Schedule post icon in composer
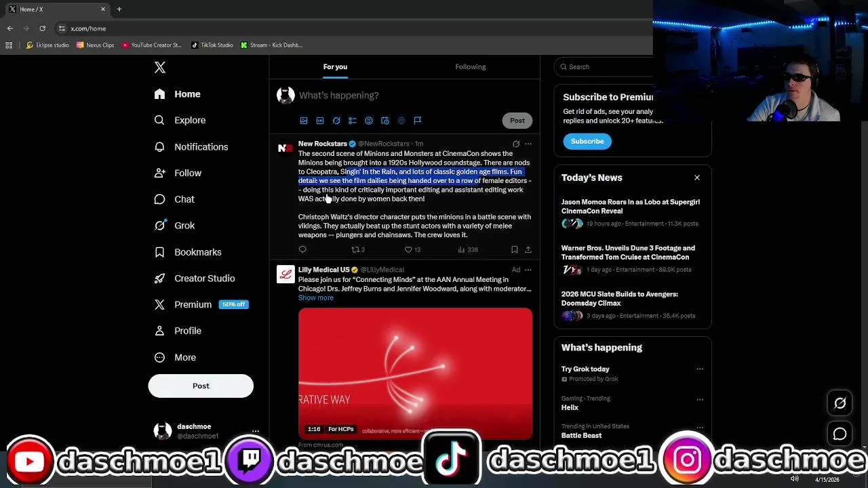868x488 pixels. (385, 121)
